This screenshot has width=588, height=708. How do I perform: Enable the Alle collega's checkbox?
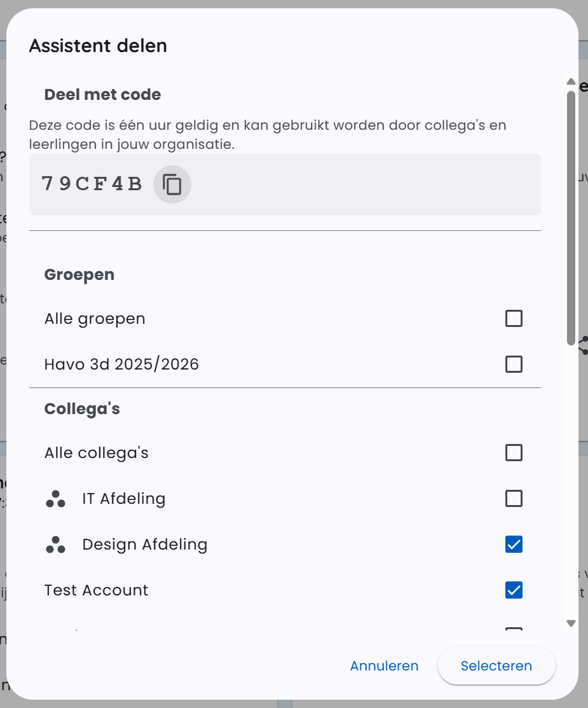tap(513, 452)
